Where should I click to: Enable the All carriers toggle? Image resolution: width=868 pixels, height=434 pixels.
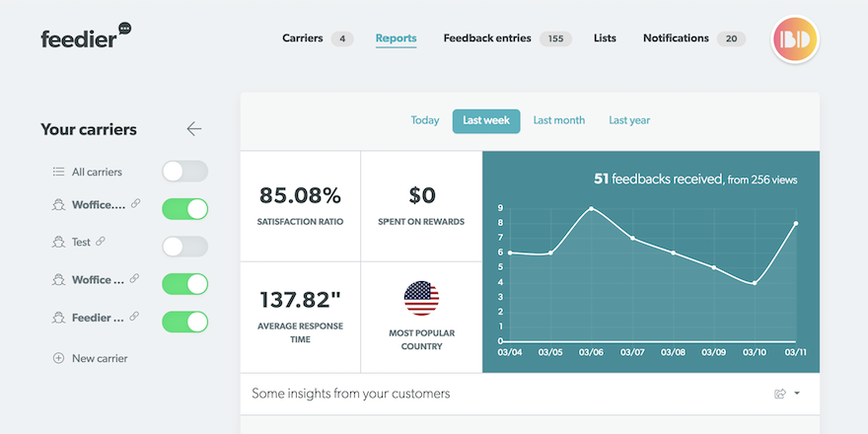click(x=184, y=172)
